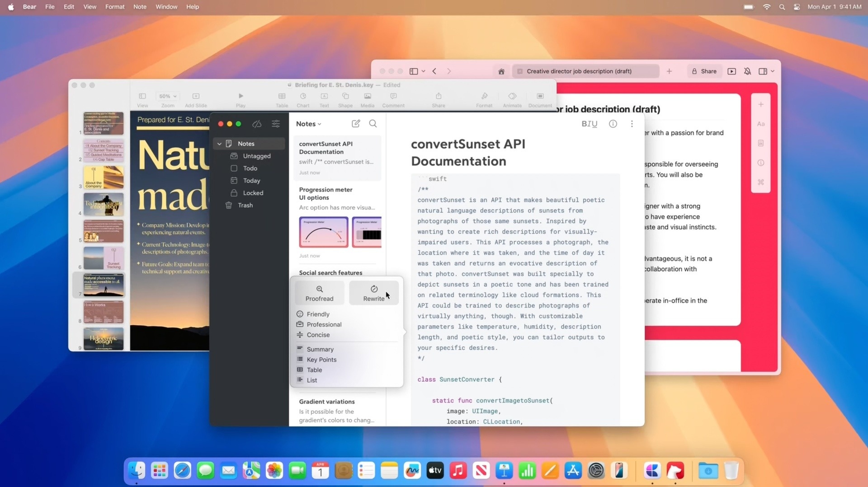
Task: Click the Proofread writing tool
Action: [x=319, y=293]
